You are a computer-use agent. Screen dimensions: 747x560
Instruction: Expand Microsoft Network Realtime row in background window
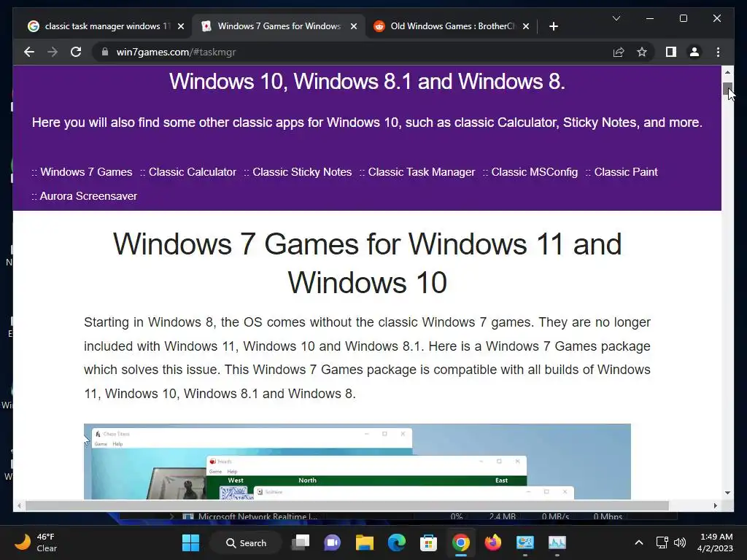point(172,516)
